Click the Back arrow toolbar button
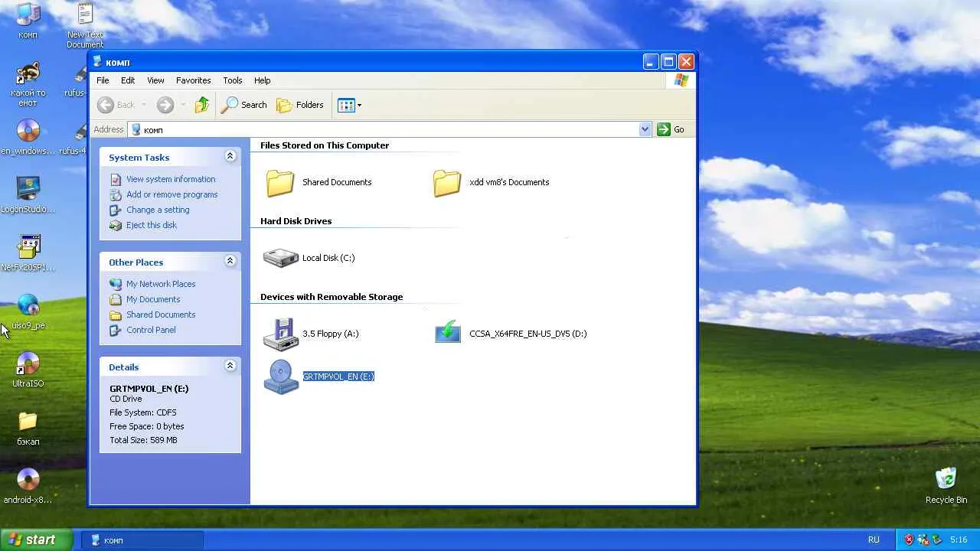The image size is (980, 551). [x=116, y=105]
